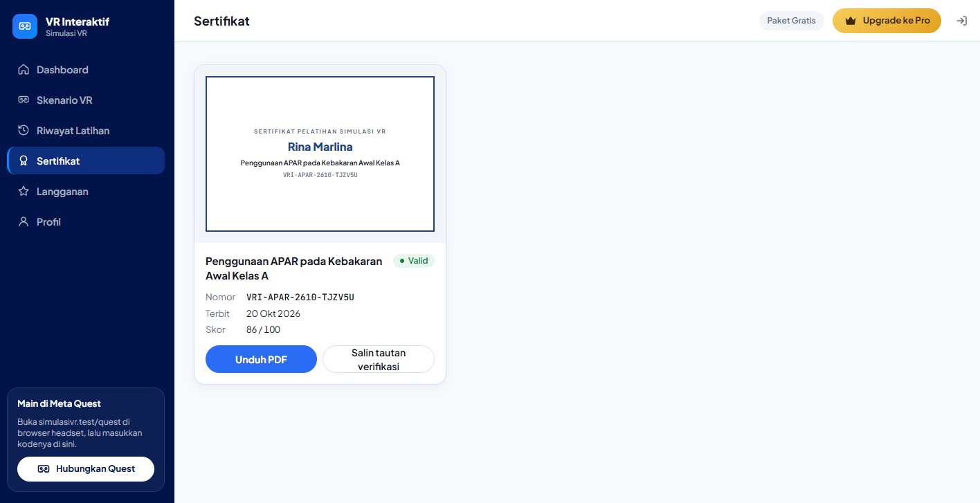Click the Paket Gratis badge
The image size is (980, 503).
(791, 21)
